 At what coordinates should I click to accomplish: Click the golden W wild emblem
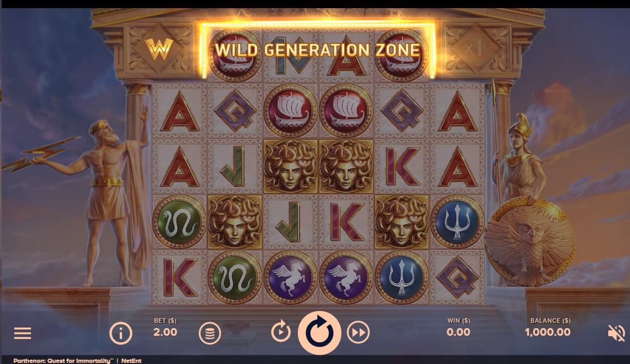point(158,48)
